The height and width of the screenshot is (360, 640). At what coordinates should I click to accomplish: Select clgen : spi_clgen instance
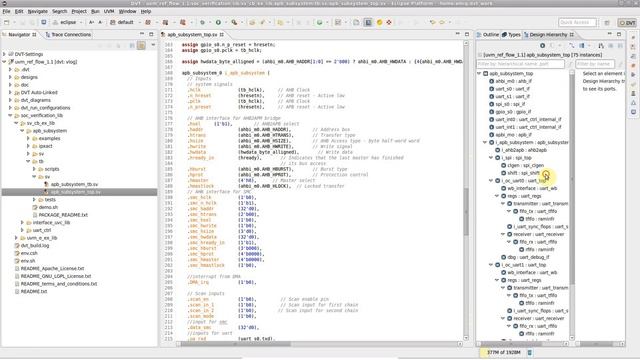point(525,165)
